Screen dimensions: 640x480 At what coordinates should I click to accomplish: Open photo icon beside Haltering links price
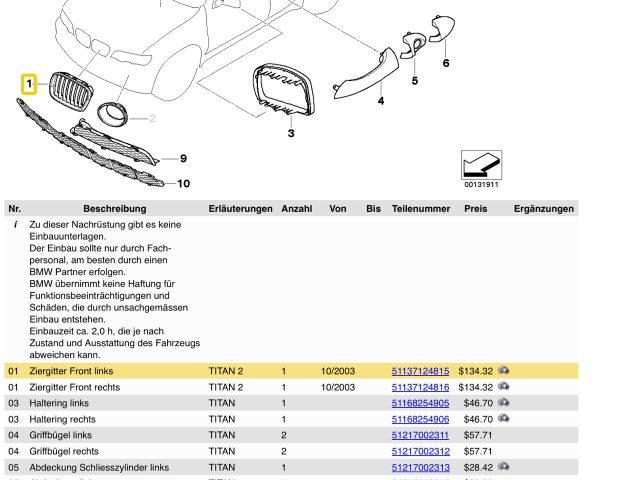pyautogui.click(x=503, y=403)
